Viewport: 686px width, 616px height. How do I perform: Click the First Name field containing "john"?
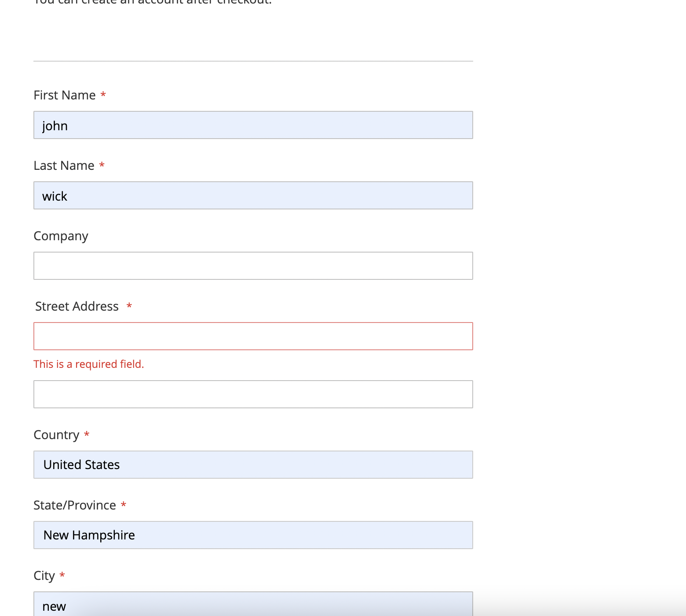253,125
